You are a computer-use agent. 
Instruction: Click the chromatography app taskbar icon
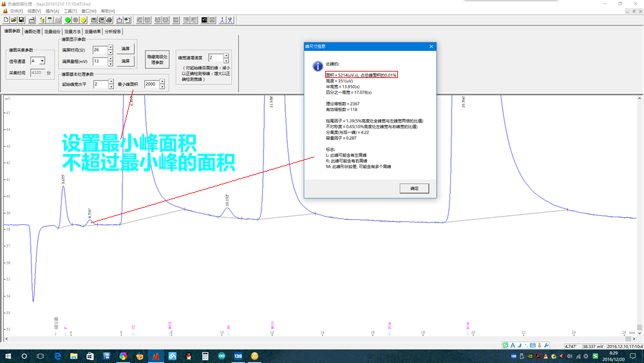click(156, 356)
